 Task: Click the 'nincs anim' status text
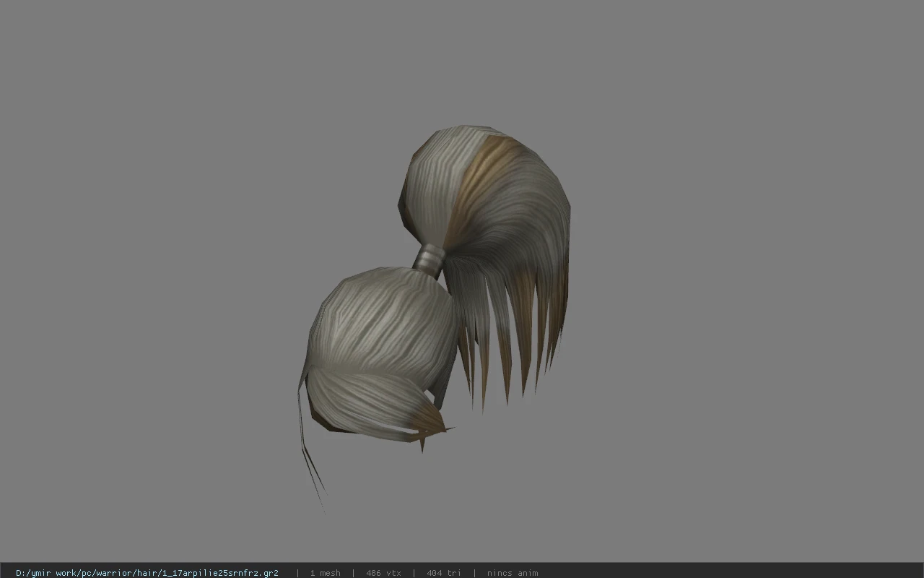(512, 573)
